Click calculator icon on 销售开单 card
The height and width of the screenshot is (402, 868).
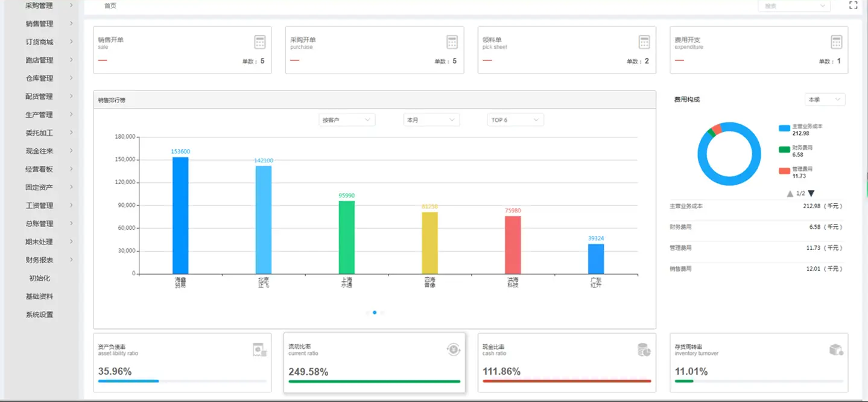coord(259,42)
